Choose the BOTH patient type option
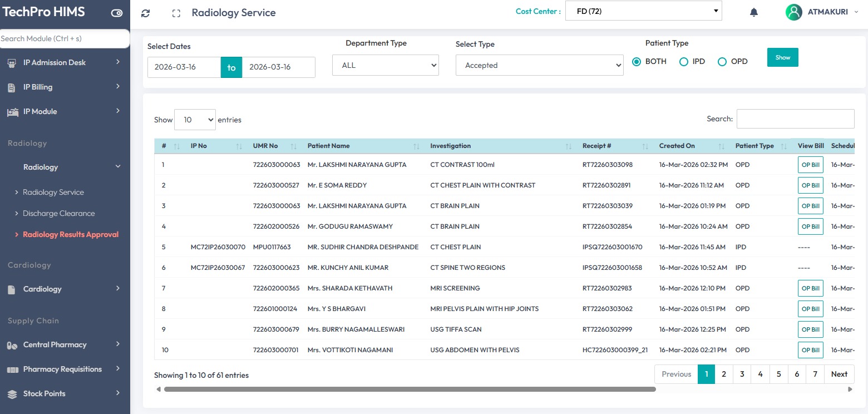 [637, 62]
